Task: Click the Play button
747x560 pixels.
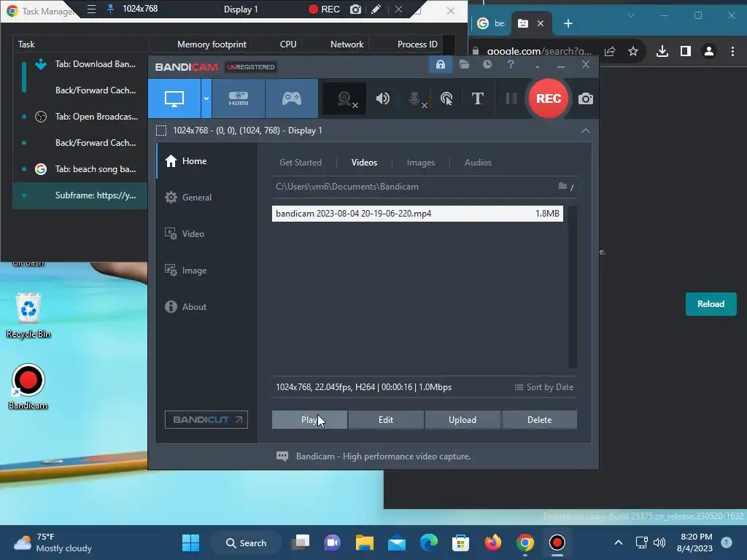Action: pos(309,419)
